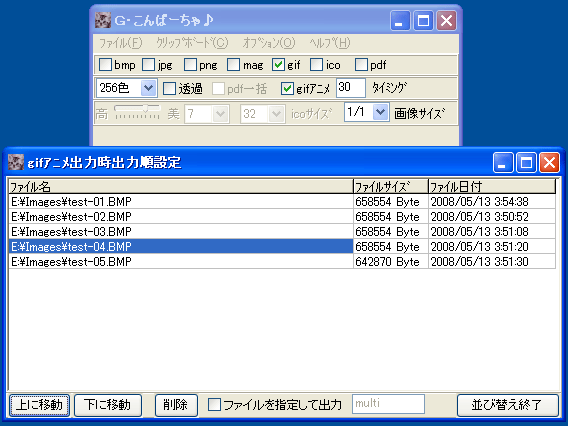This screenshot has width=568, height=426.
Task: Open the 256色 color depth dropdown
Action: pyautogui.click(x=148, y=88)
